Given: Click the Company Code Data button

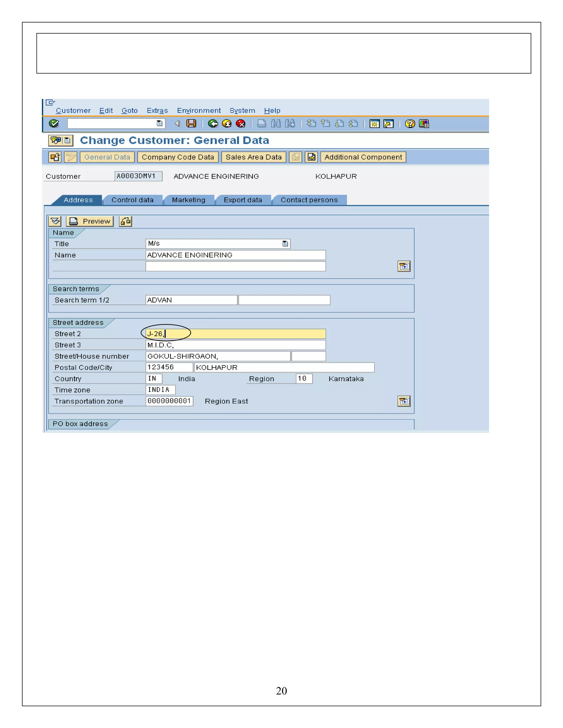Looking at the screenshot, I should click(x=178, y=157).
